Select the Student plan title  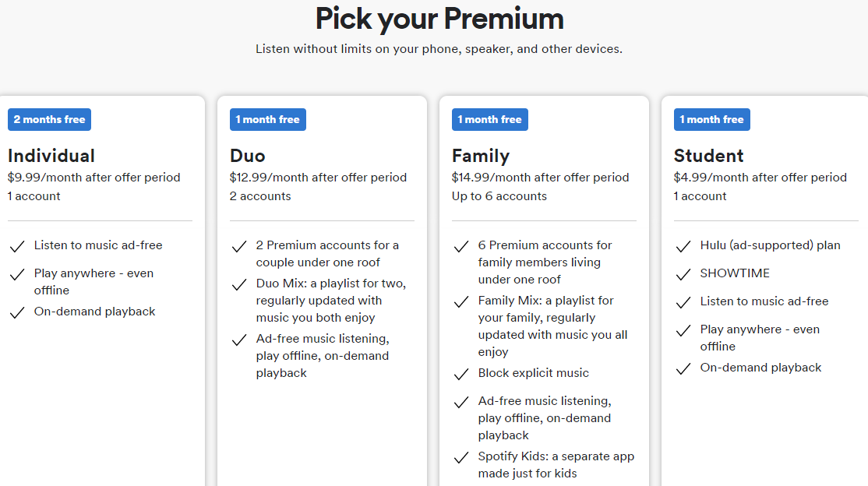click(709, 156)
